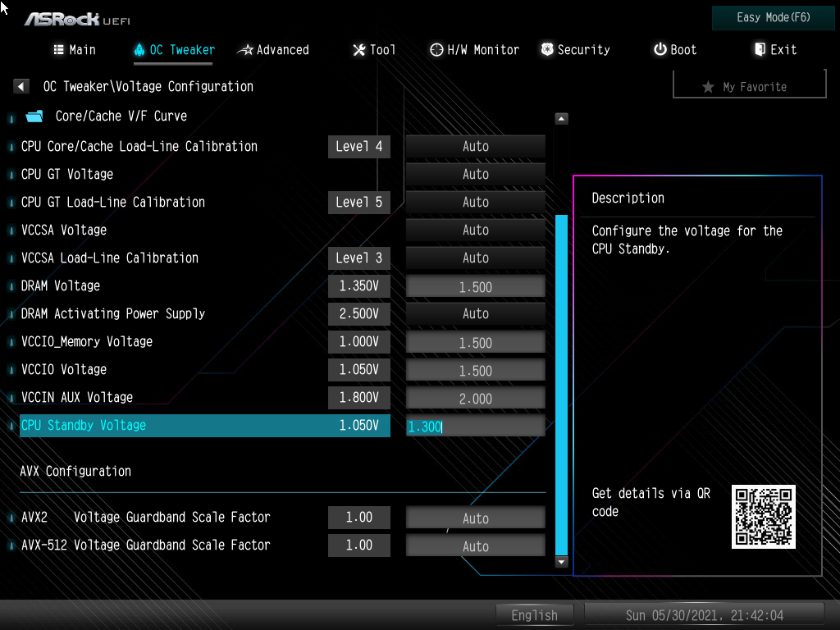
Task: Open the Tool tab
Action: click(x=374, y=50)
